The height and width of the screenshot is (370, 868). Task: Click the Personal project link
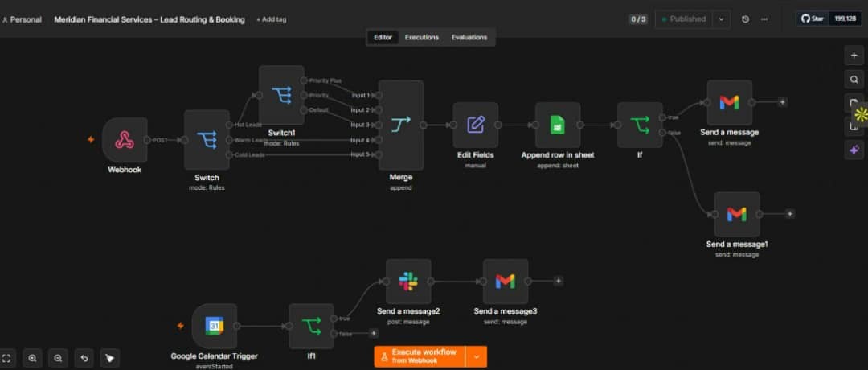23,19
